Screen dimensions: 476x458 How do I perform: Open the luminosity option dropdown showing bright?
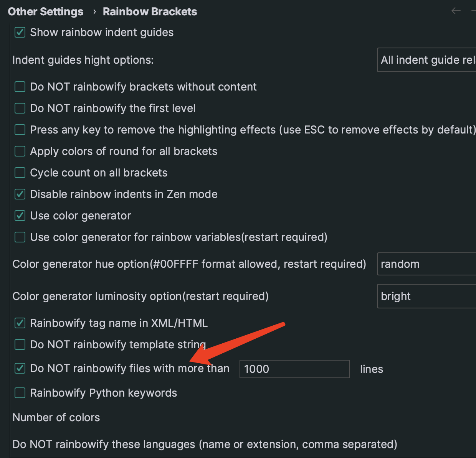click(426, 296)
